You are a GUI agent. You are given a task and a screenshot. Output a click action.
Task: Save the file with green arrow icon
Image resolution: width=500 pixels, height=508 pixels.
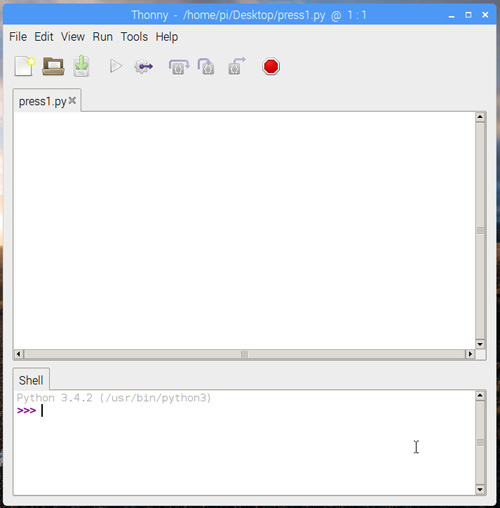(x=81, y=66)
